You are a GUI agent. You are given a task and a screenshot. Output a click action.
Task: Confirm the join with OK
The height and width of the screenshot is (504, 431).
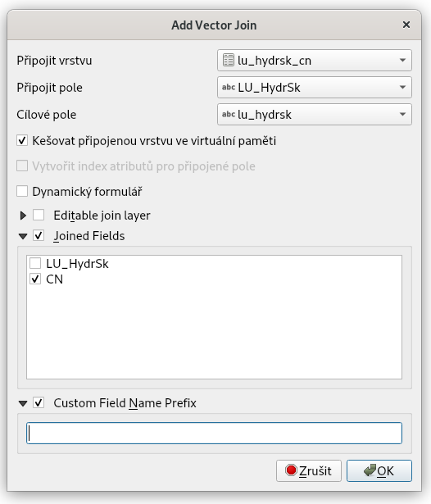(379, 470)
